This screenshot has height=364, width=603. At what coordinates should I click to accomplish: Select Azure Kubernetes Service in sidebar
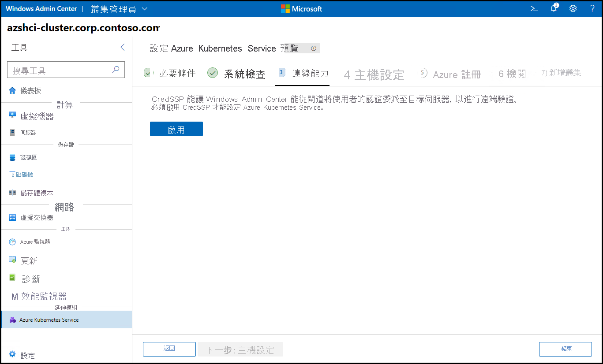coord(66,319)
